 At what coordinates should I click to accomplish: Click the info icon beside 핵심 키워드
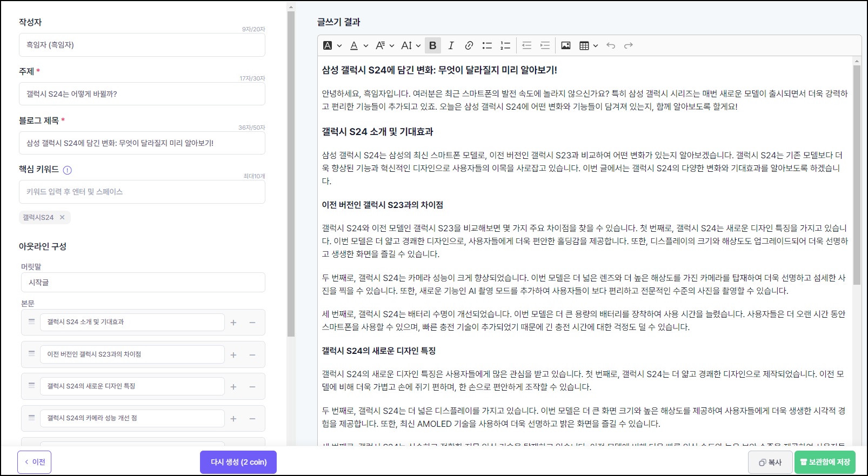67,170
